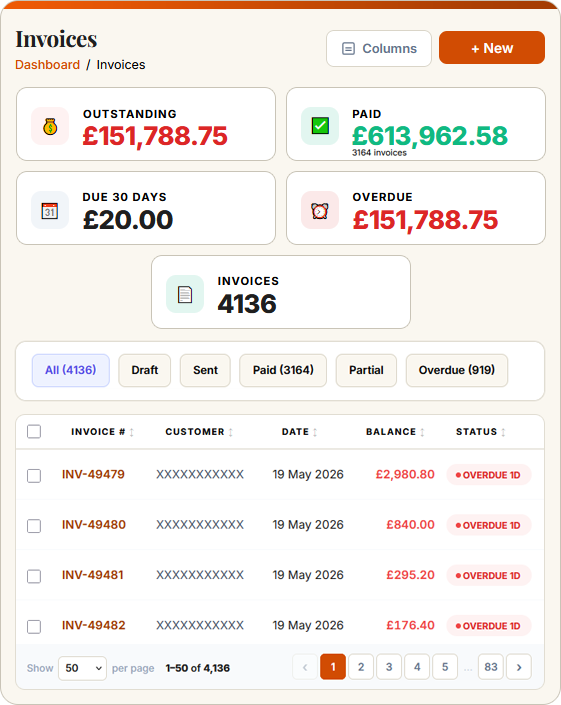Tick the select-all header checkbox
561x705 pixels.
point(34,432)
